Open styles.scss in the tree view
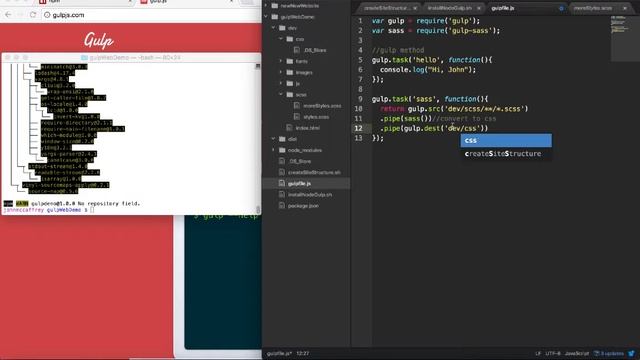The height and width of the screenshot is (360, 640). pos(316,117)
